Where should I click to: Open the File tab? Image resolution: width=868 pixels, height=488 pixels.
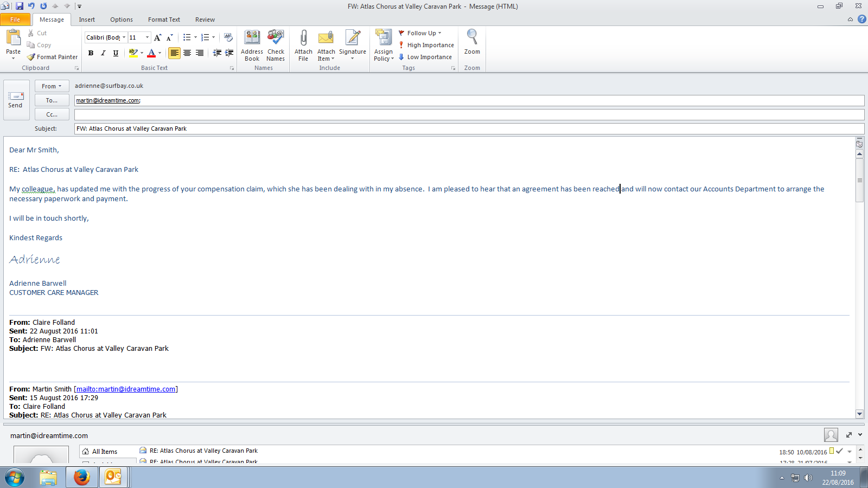(15, 20)
